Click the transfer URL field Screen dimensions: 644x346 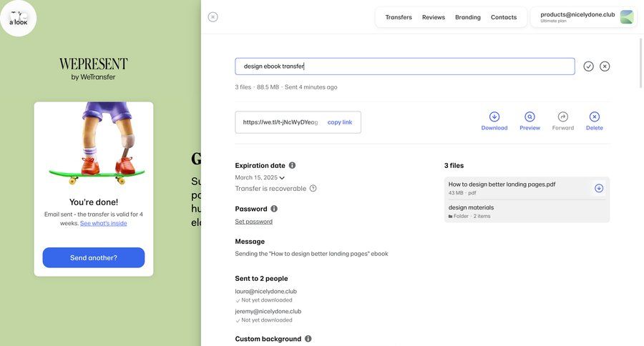[280, 122]
